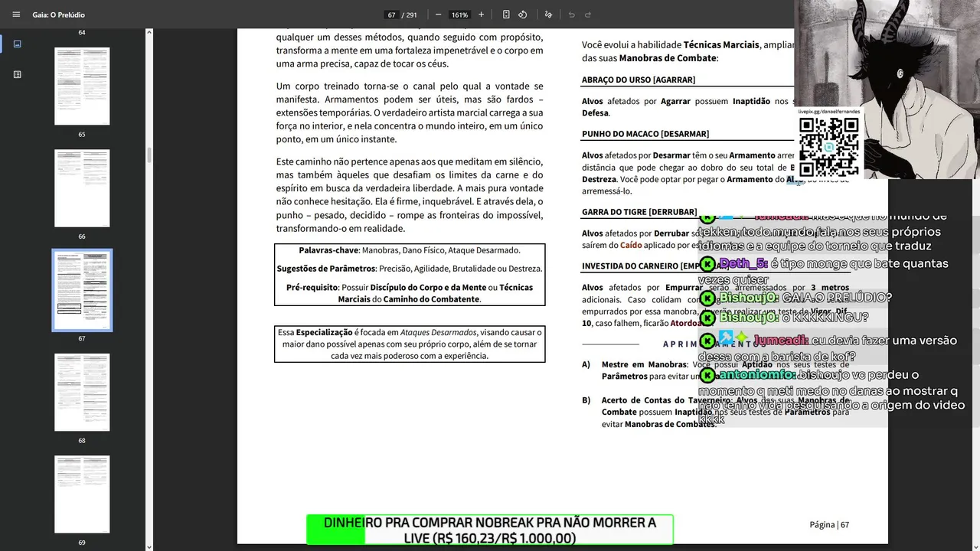Click the Kick icon beside antoniomfo's message

(707, 375)
